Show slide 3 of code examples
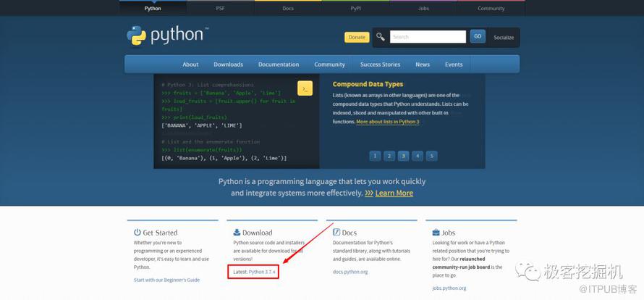The image size is (644, 300). pos(403,156)
